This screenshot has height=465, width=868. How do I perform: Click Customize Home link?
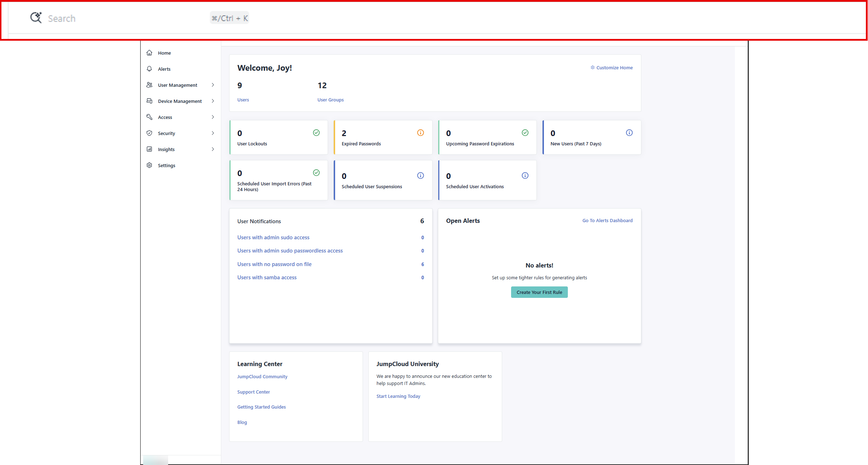coord(614,67)
